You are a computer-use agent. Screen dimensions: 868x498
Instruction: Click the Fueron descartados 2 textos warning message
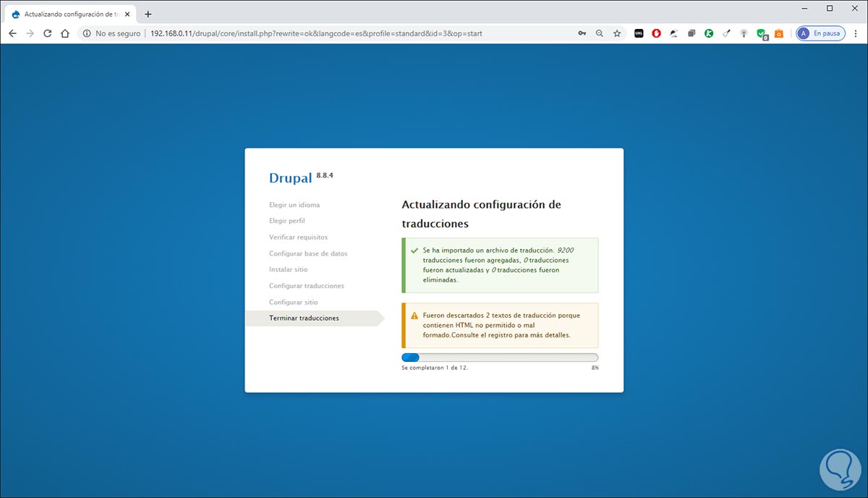(501, 325)
